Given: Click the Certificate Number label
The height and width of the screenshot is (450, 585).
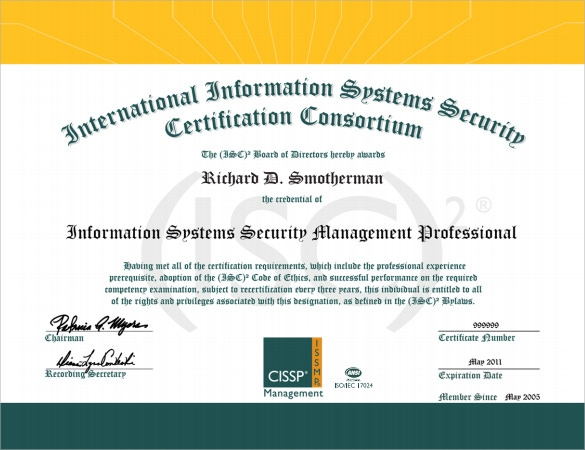Looking at the screenshot, I should tap(476, 338).
